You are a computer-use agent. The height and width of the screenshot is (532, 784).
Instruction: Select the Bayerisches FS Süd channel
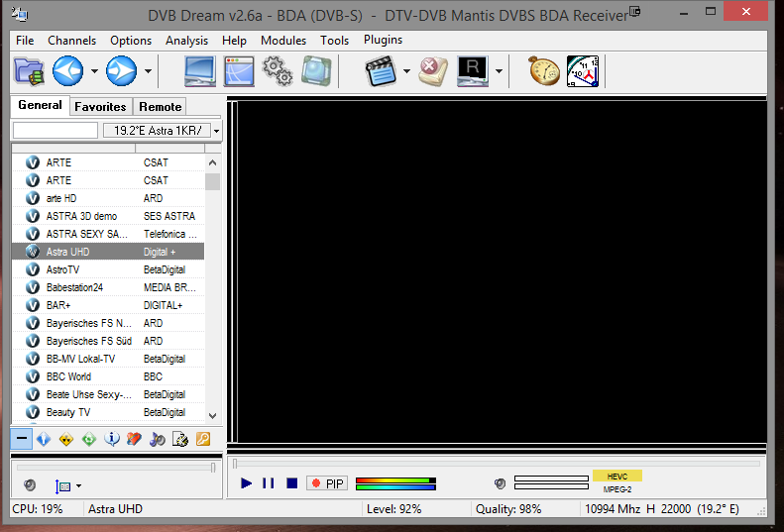108,341
